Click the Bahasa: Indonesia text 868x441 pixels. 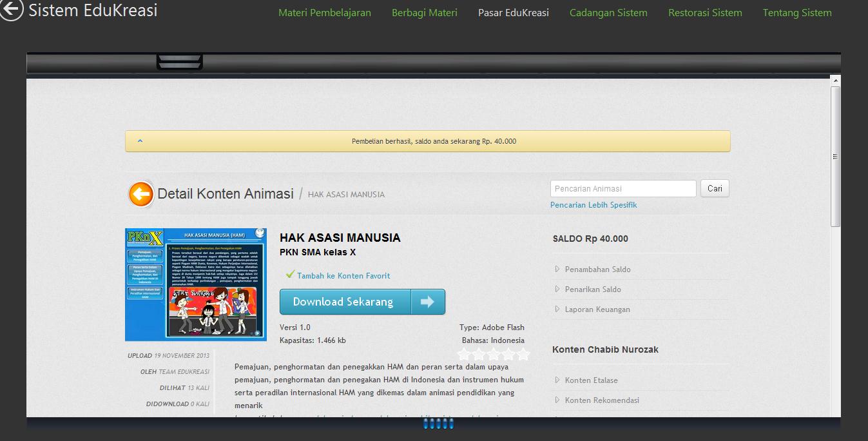[x=493, y=340]
